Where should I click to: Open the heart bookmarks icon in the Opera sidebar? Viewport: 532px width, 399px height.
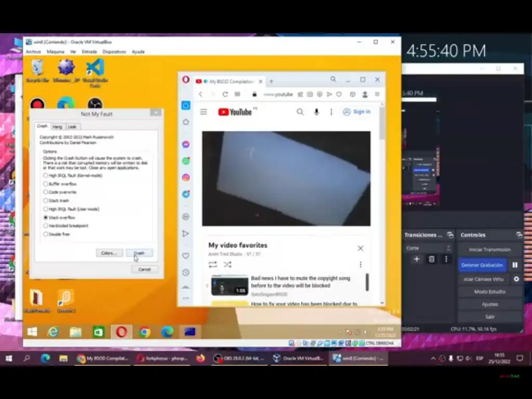(x=185, y=256)
